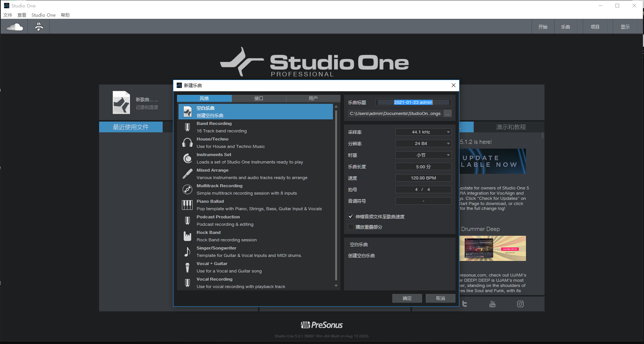Enable the 播放重叠部分 checkbox
Viewport: 644px width, 344px height.
(351, 227)
